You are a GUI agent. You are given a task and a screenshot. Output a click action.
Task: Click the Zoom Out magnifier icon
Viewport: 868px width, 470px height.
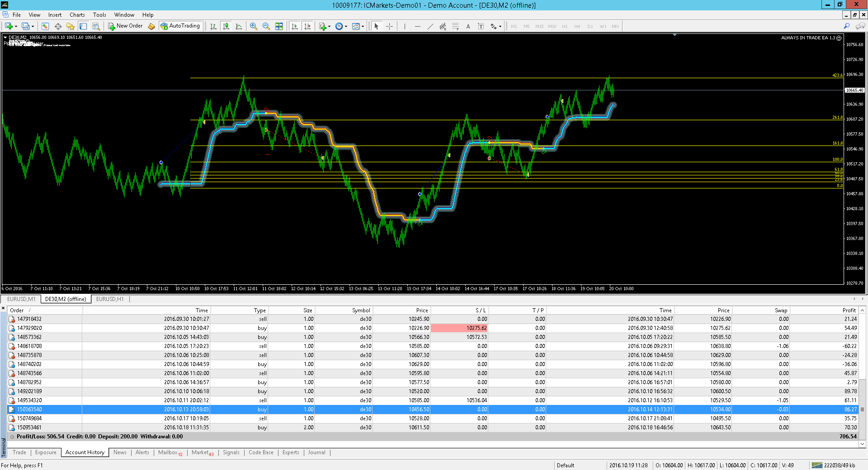tap(266, 26)
